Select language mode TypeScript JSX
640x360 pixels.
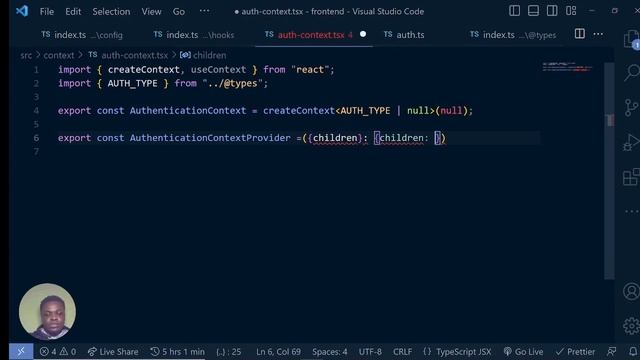[x=457, y=352]
